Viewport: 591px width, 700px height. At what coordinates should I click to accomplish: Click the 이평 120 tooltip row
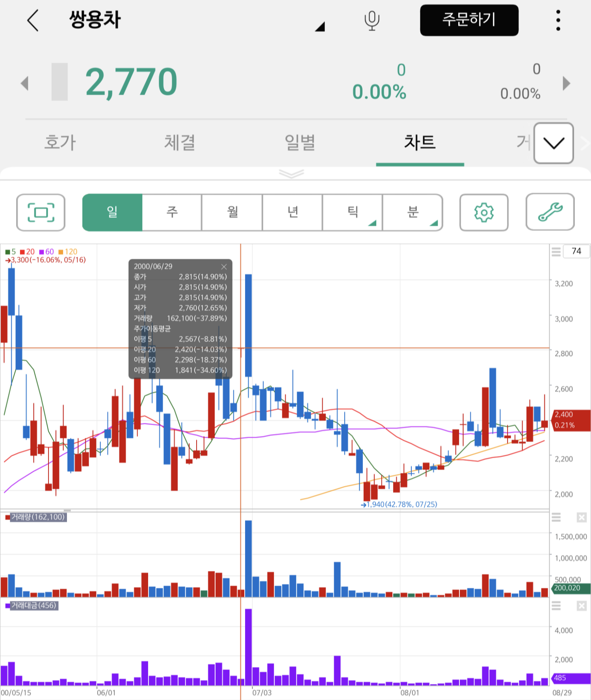tap(180, 370)
